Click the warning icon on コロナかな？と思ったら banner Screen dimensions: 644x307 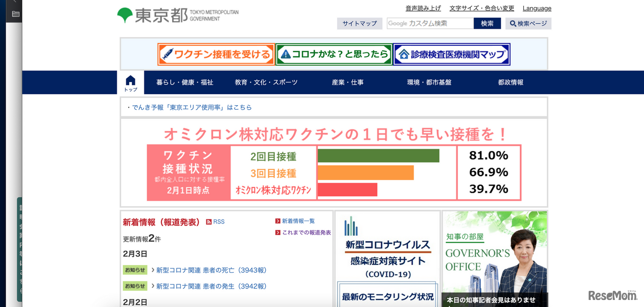point(287,54)
